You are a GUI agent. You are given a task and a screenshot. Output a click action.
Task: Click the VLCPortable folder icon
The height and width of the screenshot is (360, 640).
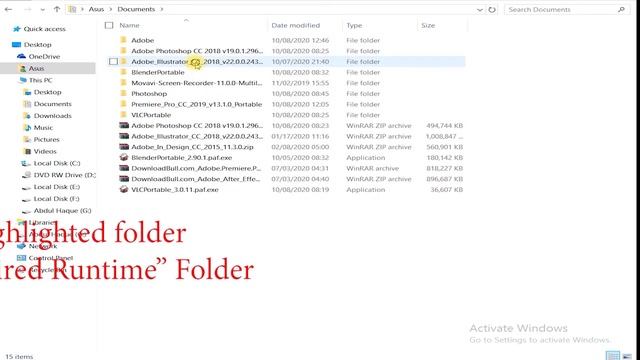(x=123, y=114)
